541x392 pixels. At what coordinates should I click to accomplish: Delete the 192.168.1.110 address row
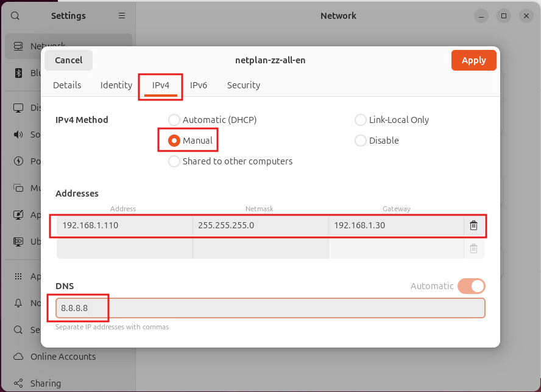[474, 225]
